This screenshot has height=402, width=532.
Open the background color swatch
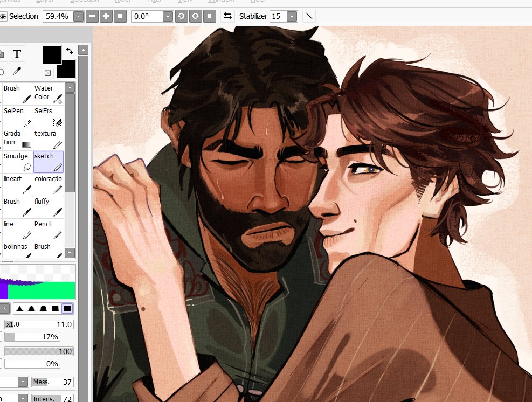(67, 70)
